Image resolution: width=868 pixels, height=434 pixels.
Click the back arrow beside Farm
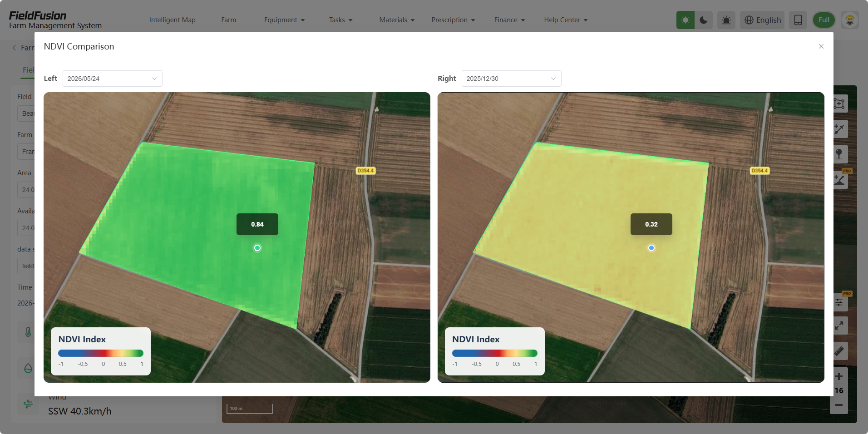[14, 48]
